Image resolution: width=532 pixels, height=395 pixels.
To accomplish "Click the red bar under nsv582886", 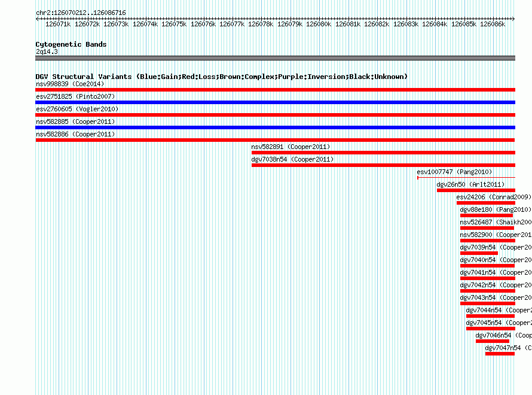I will tap(275, 140).
